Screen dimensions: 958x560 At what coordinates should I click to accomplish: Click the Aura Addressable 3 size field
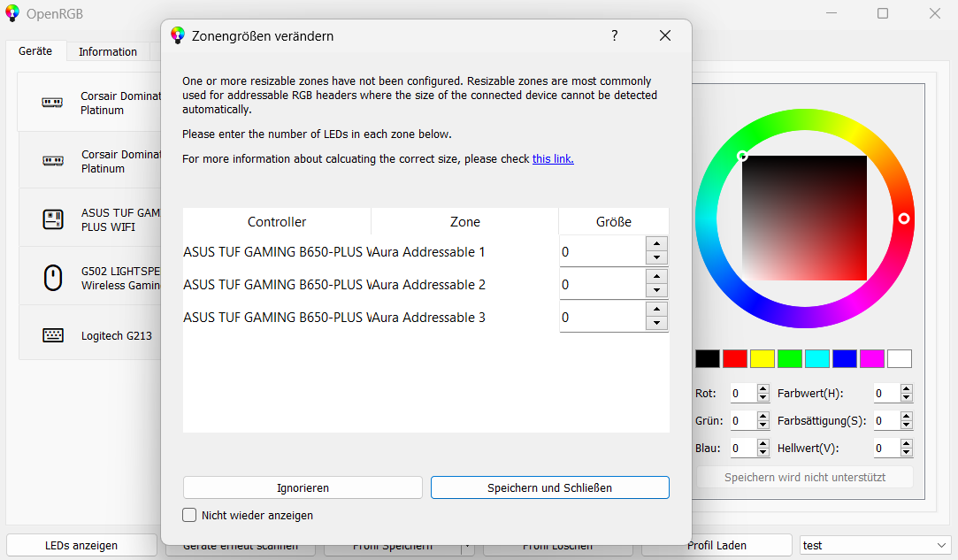[603, 318]
